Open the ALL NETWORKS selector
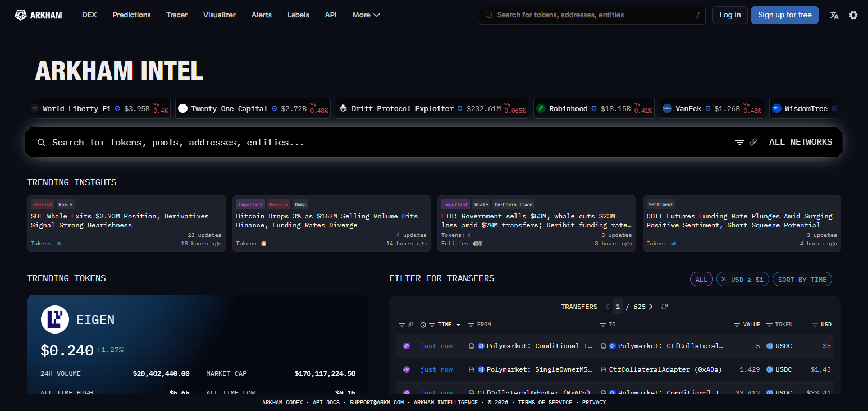This screenshot has width=868, height=411. (x=801, y=143)
